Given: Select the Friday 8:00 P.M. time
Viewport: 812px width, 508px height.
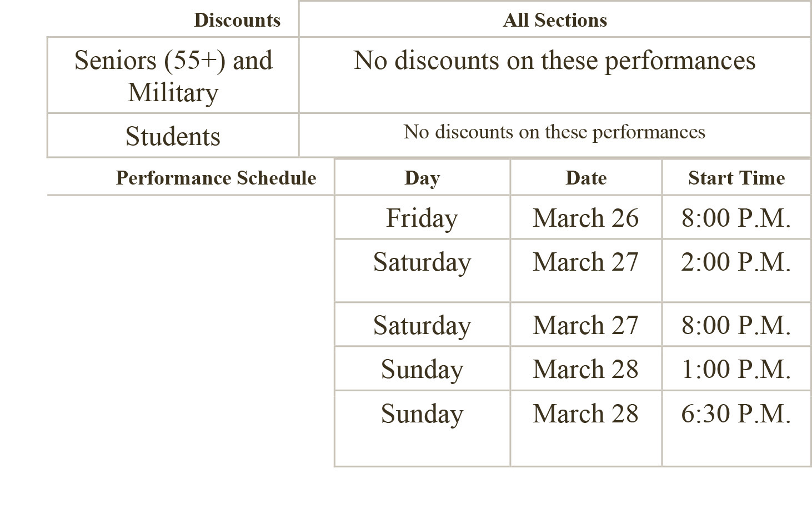Looking at the screenshot, I should 736,218.
